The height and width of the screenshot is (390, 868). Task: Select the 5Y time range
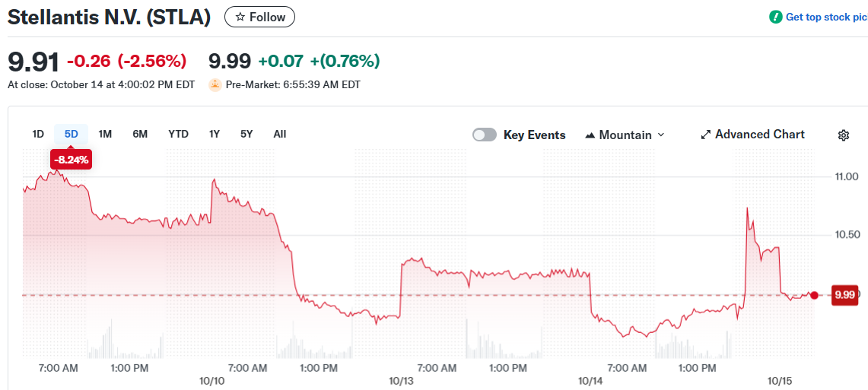point(246,134)
